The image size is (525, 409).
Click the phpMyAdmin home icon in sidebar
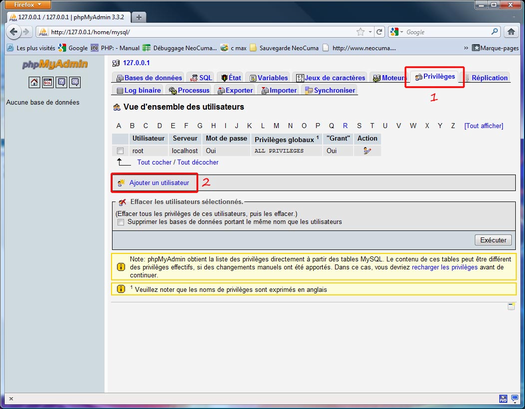coord(34,82)
